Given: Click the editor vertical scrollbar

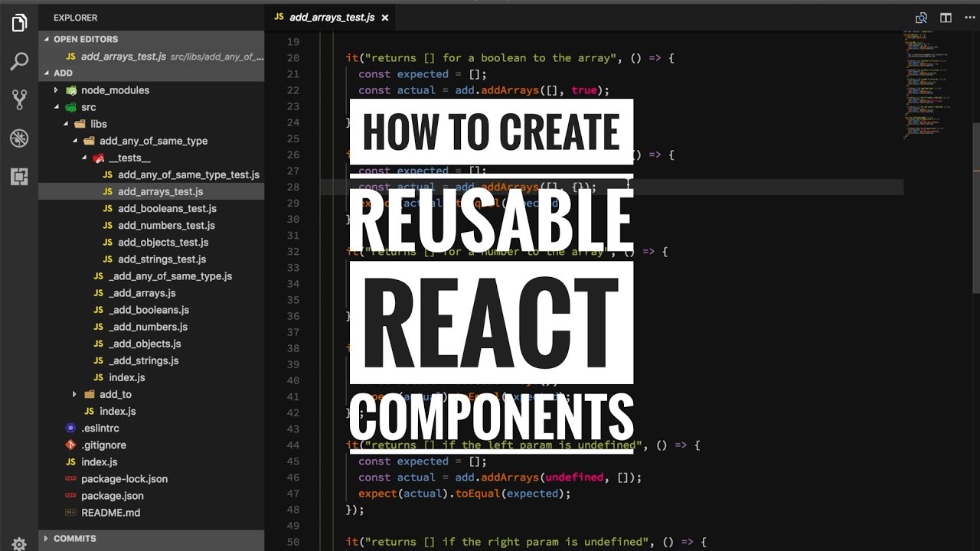Looking at the screenshot, I should pyautogui.click(x=976, y=207).
